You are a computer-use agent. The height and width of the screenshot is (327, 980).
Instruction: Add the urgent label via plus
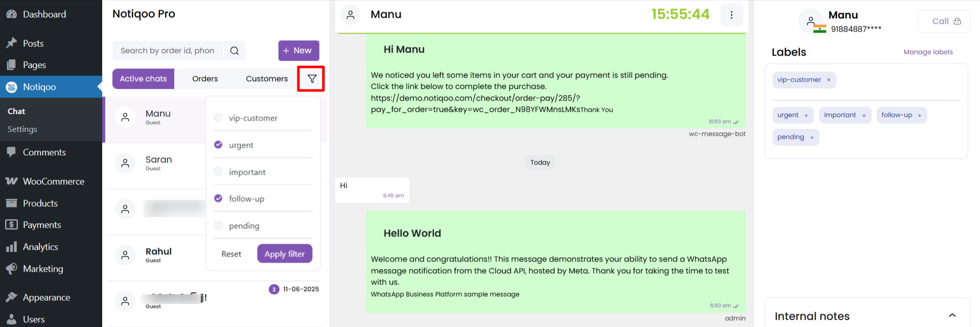[806, 115]
